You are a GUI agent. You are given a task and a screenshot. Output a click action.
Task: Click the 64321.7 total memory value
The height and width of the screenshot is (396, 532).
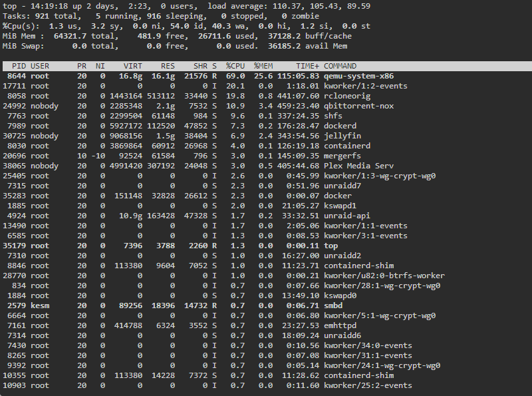pyautogui.click(x=70, y=36)
